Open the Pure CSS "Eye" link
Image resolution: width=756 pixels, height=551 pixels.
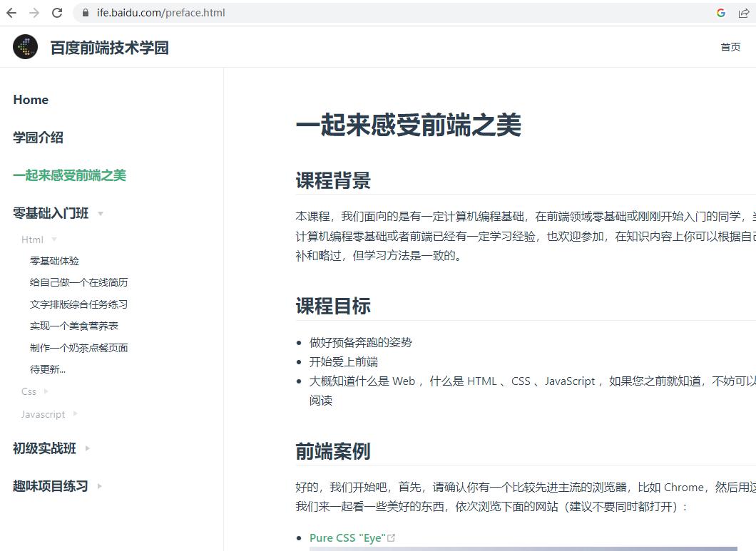[x=347, y=537]
